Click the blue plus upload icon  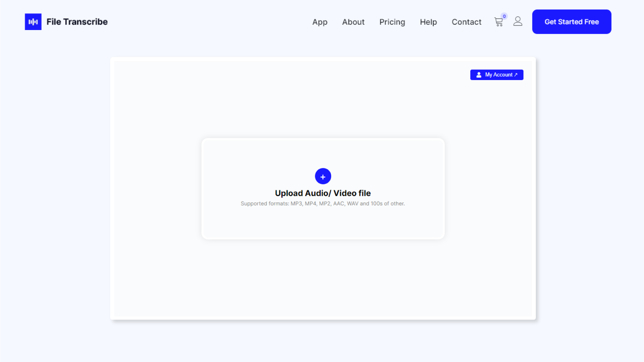(323, 176)
